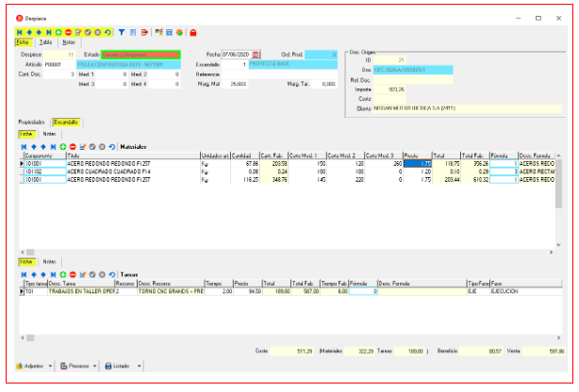Refresh the Materiales grid

pos(112,147)
